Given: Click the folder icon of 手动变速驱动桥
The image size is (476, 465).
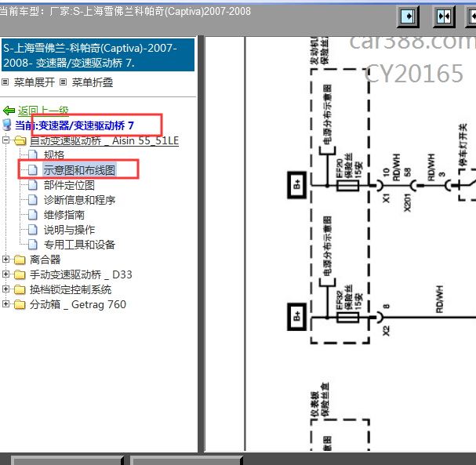Looking at the screenshot, I should coord(20,274).
